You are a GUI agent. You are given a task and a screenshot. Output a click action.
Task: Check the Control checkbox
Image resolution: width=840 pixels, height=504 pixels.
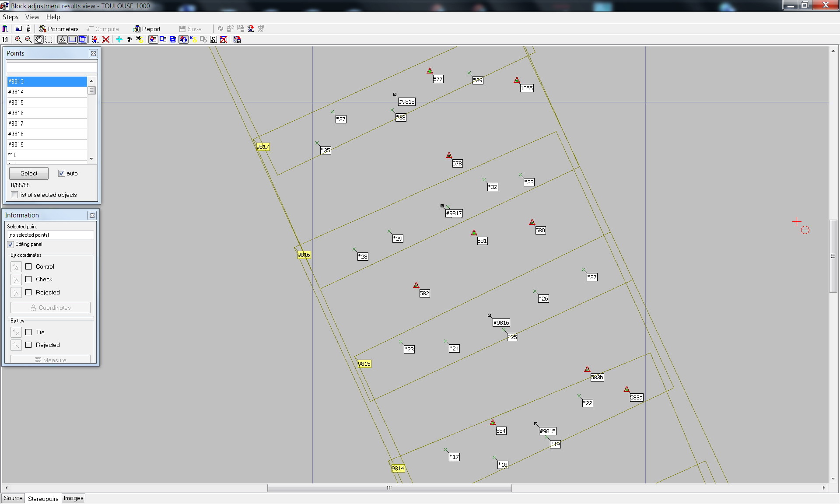(28, 266)
